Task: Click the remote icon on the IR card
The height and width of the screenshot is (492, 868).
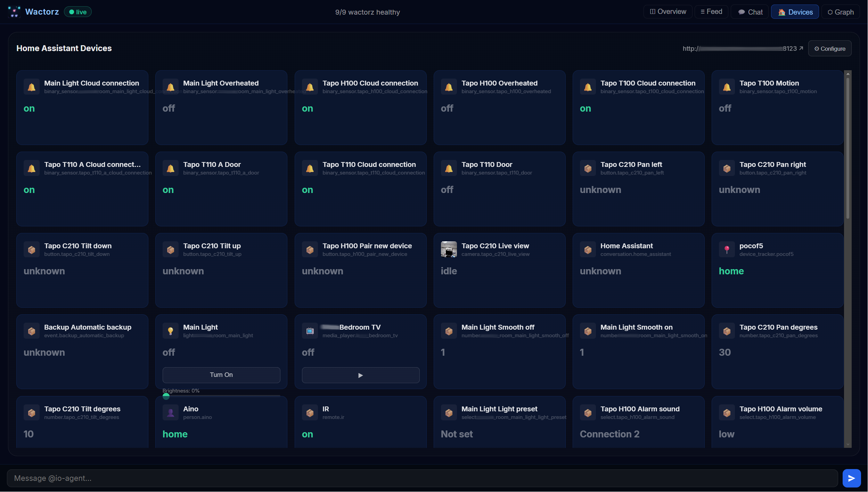Action: pos(309,412)
